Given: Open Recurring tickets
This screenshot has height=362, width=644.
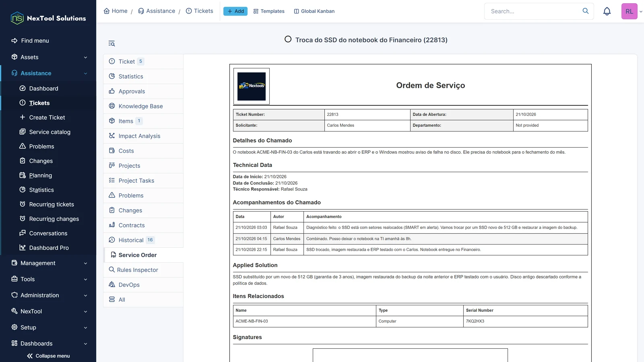Looking at the screenshot, I should [x=48, y=204].
